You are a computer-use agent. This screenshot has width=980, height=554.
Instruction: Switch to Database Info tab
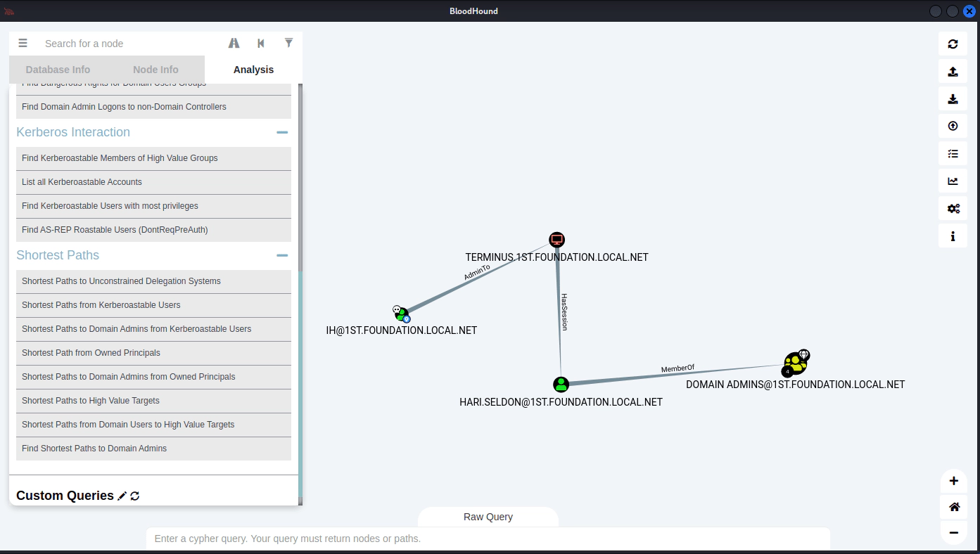click(58, 70)
